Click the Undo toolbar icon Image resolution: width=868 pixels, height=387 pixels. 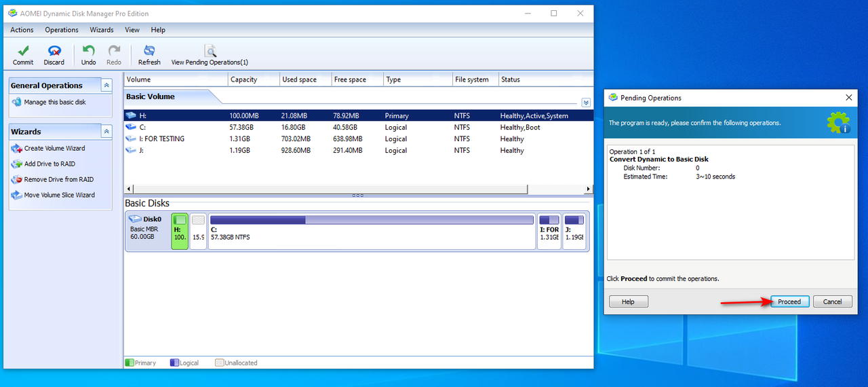pos(88,51)
